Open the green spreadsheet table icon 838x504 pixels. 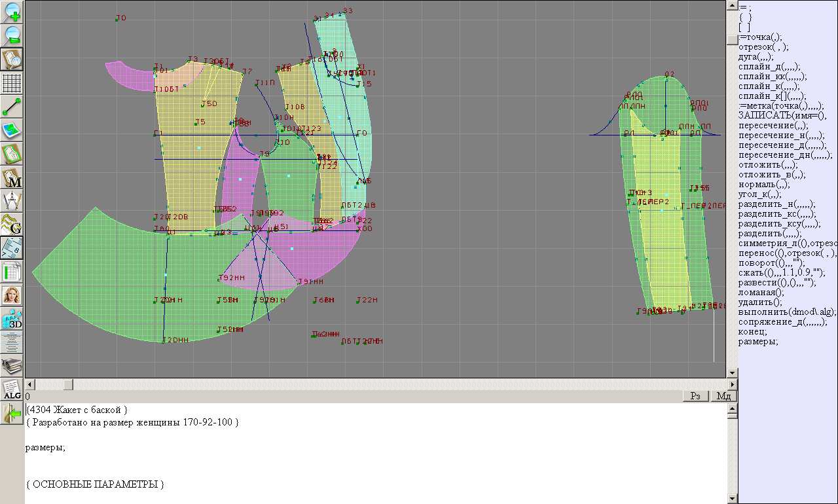[12, 272]
